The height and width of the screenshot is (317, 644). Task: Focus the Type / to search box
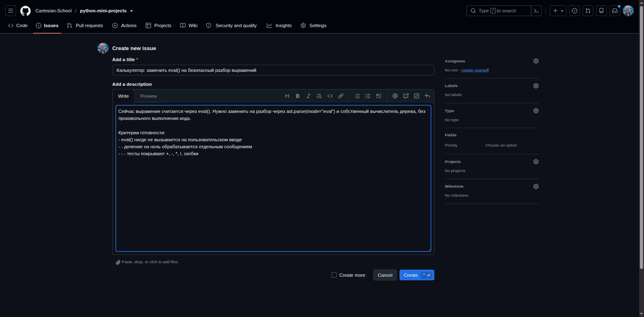point(499,11)
